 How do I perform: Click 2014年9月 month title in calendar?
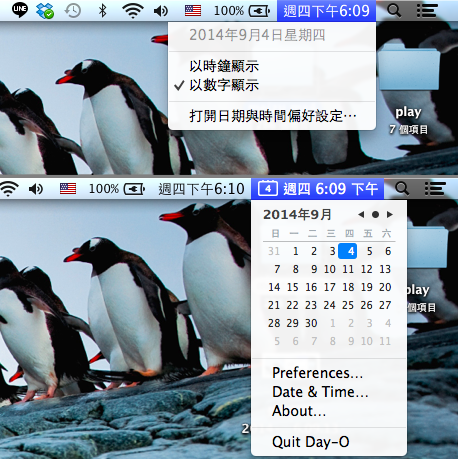(297, 215)
